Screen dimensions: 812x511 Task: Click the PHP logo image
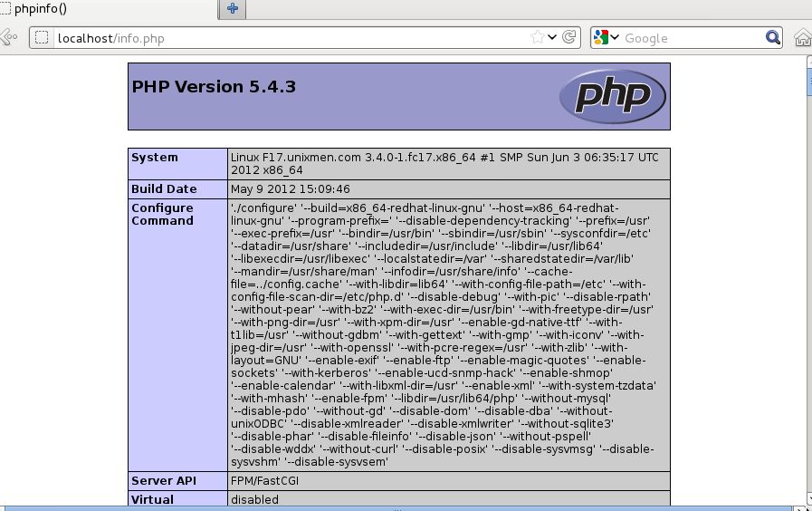pyautogui.click(x=613, y=96)
